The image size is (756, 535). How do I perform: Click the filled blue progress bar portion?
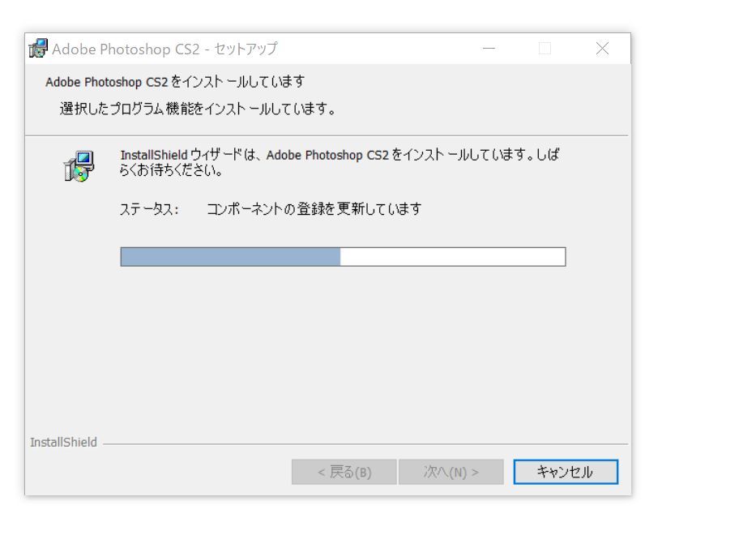pos(230,257)
